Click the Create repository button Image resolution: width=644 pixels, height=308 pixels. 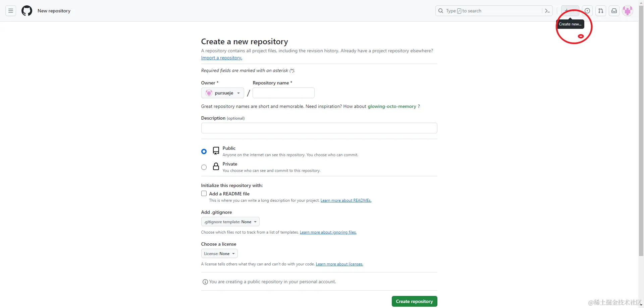pyautogui.click(x=414, y=301)
